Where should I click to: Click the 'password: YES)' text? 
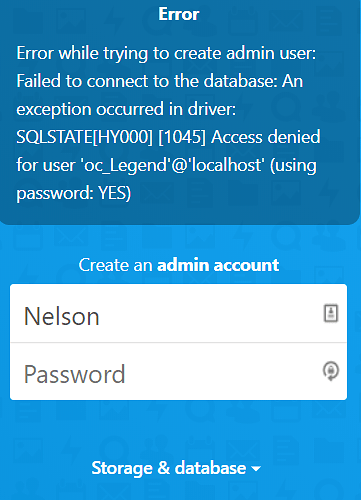pos(74,194)
